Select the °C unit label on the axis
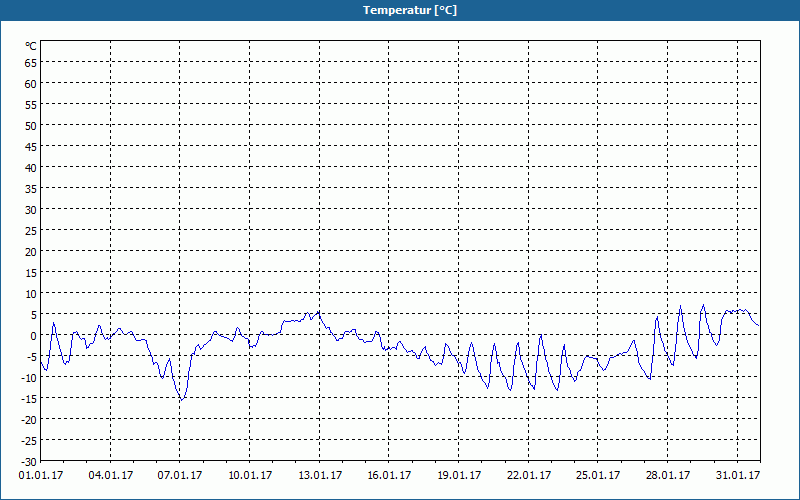The image size is (800, 500). click(31, 46)
